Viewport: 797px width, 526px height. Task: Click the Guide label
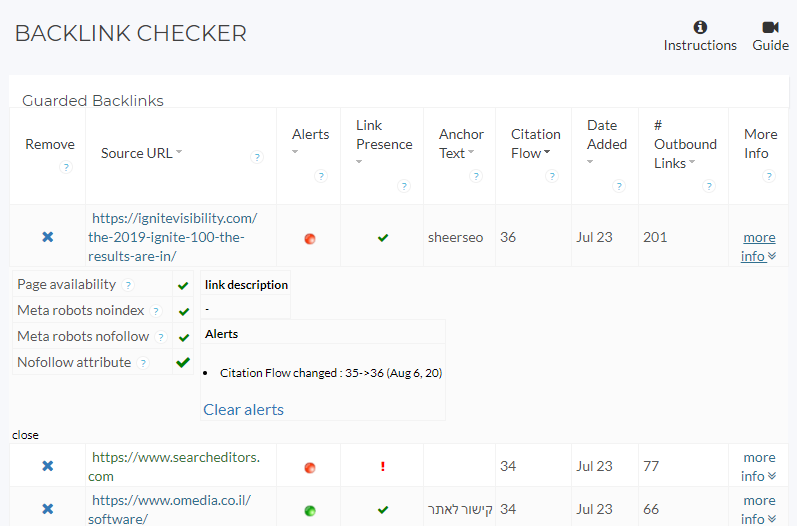tap(771, 45)
